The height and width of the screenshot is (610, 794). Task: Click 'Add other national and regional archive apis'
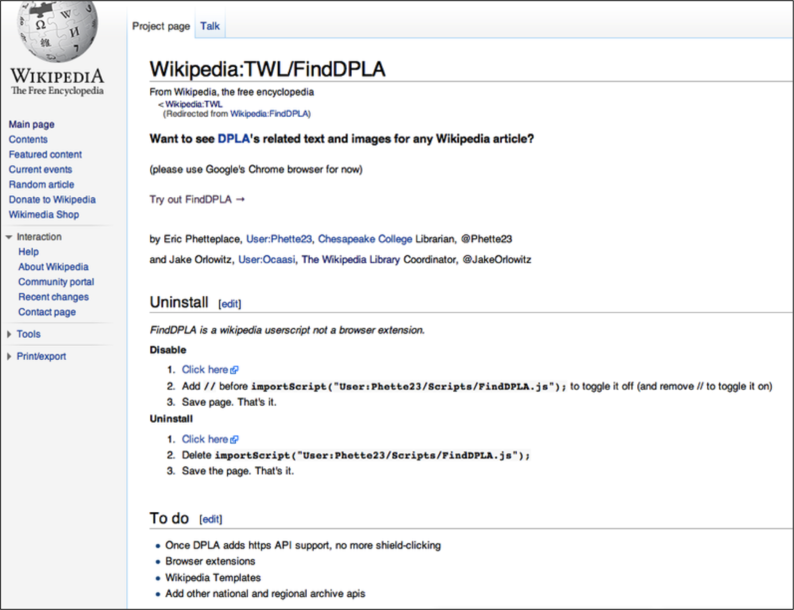(265, 594)
